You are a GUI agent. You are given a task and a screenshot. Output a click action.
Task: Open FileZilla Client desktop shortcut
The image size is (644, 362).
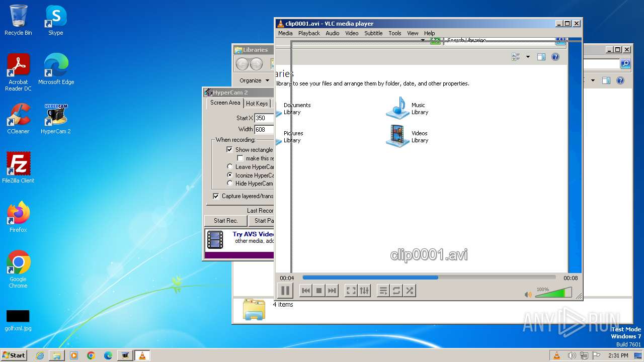(x=18, y=168)
